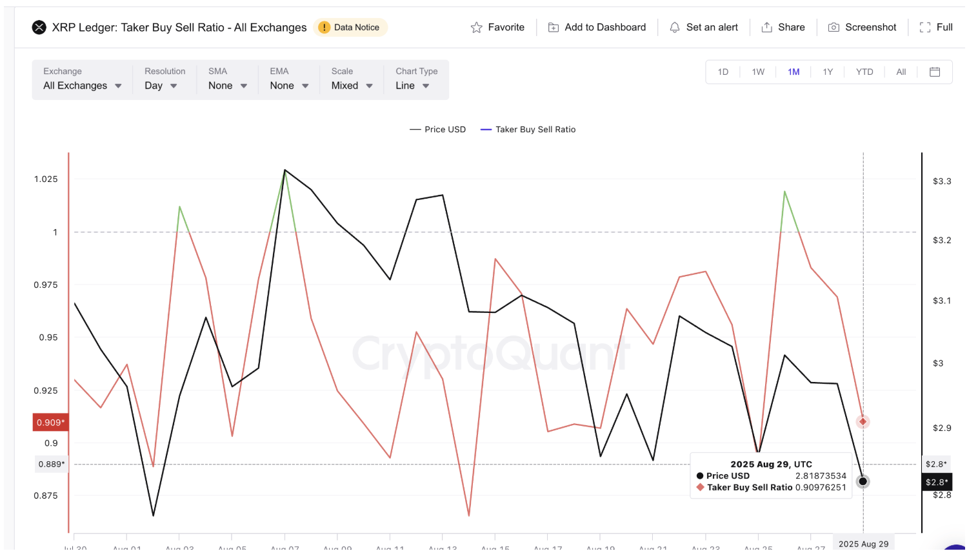Switch to the 1W time range

click(x=758, y=72)
